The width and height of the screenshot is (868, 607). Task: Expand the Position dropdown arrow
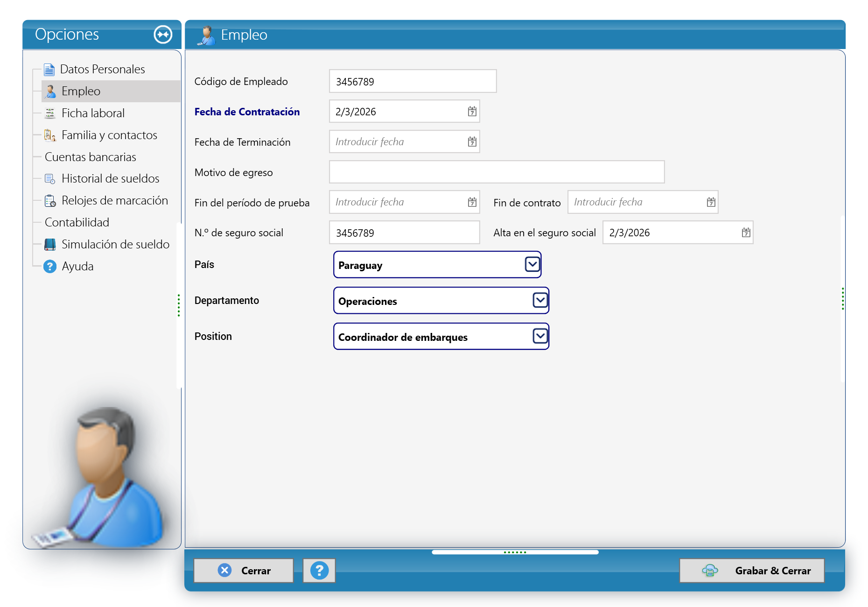click(x=540, y=336)
